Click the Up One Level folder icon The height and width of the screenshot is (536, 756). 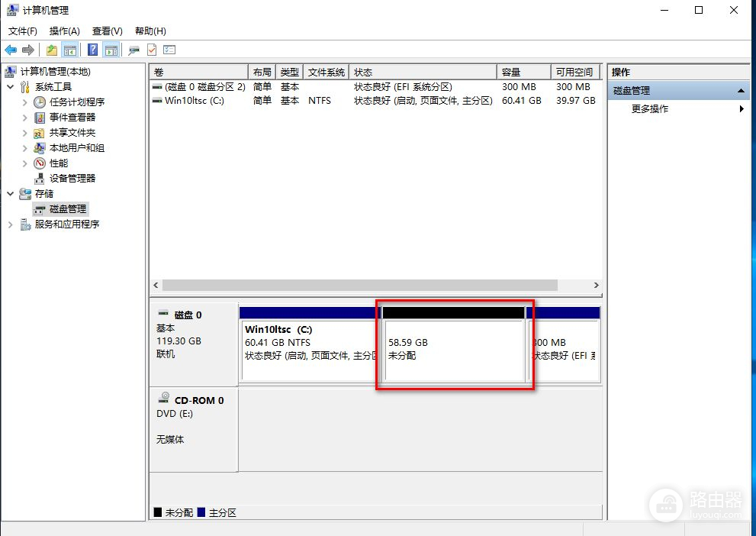click(52, 50)
